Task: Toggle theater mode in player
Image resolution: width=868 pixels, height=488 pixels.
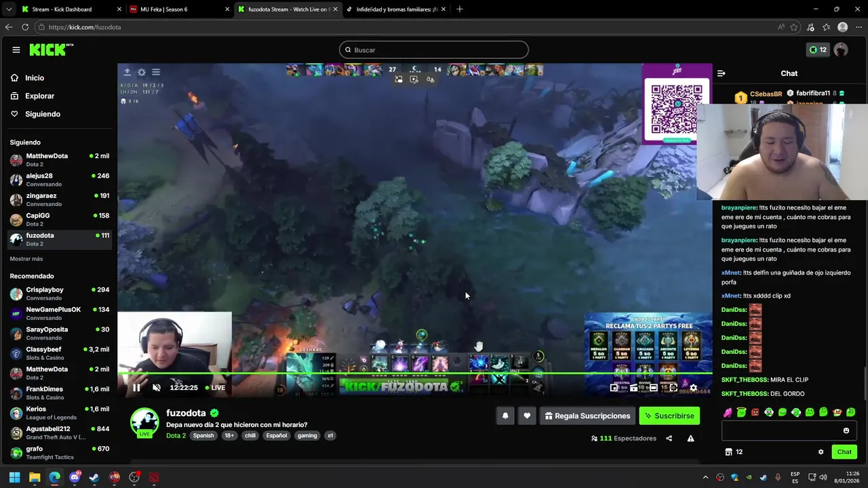Action: [653, 388]
